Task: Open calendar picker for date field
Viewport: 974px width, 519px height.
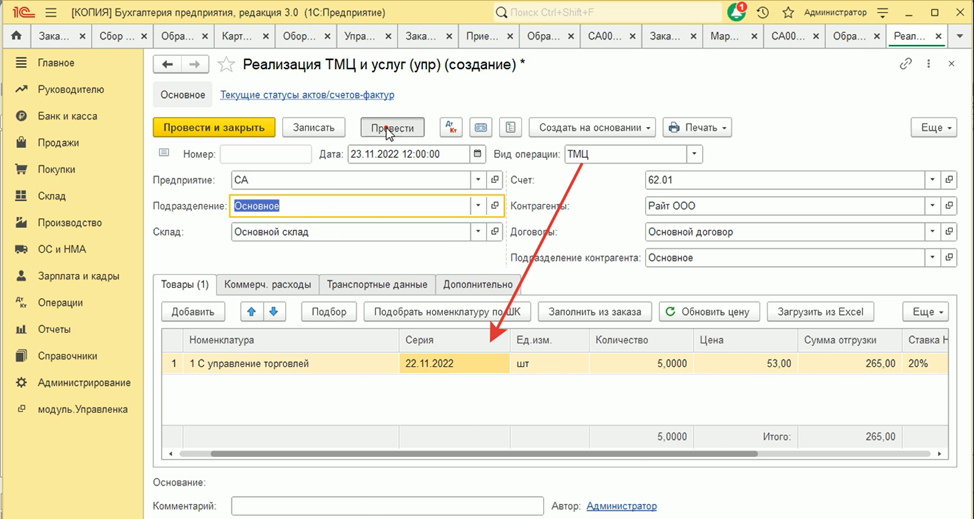Action: click(x=477, y=154)
